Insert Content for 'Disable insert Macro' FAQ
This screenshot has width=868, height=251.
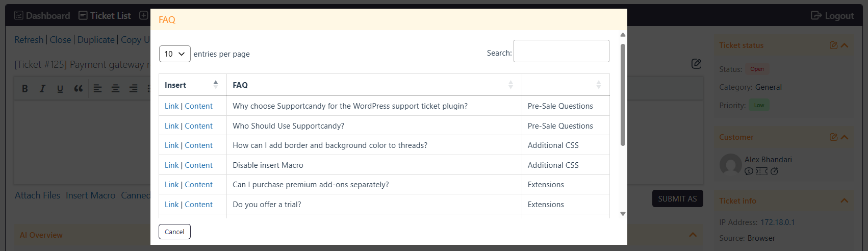pos(198,165)
